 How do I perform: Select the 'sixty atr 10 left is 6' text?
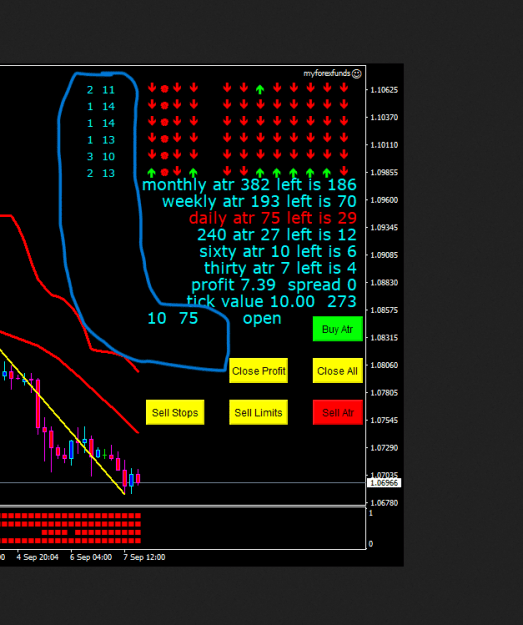click(278, 252)
